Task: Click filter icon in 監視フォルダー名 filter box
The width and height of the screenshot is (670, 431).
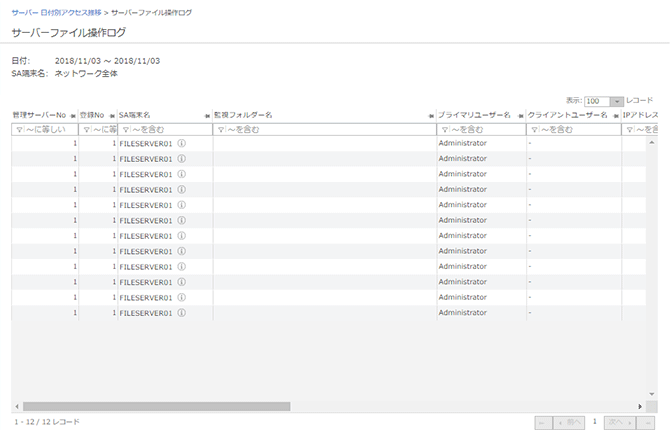Action: click(x=221, y=130)
